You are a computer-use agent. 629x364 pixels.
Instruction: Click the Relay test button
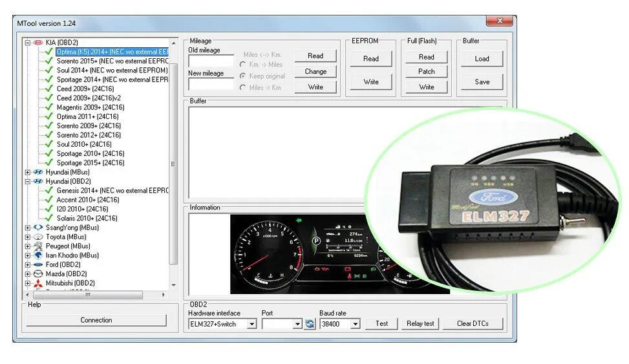(x=420, y=323)
